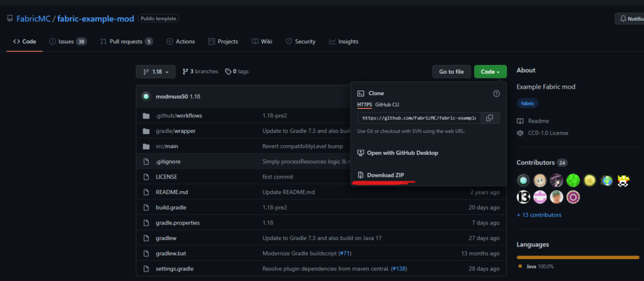Screen dimensions: 644x281
Task: Click the fabric topic tag
Action: coord(527,104)
